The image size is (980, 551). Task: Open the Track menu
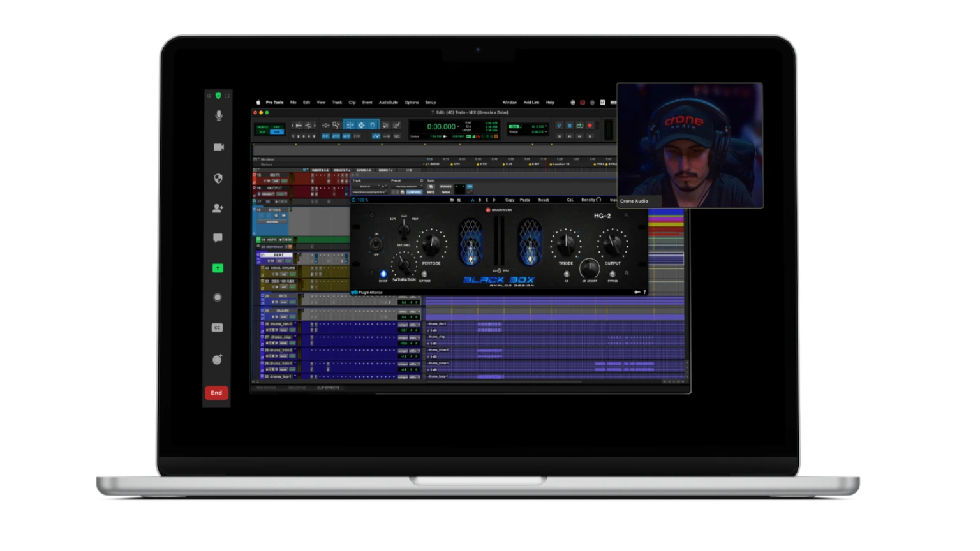tap(337, 102)
